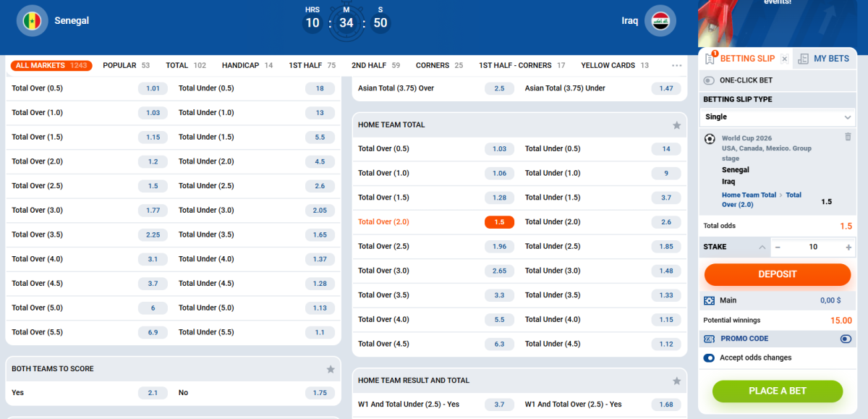Close the Betting Slip tab with X

click(x=785, y=59)
